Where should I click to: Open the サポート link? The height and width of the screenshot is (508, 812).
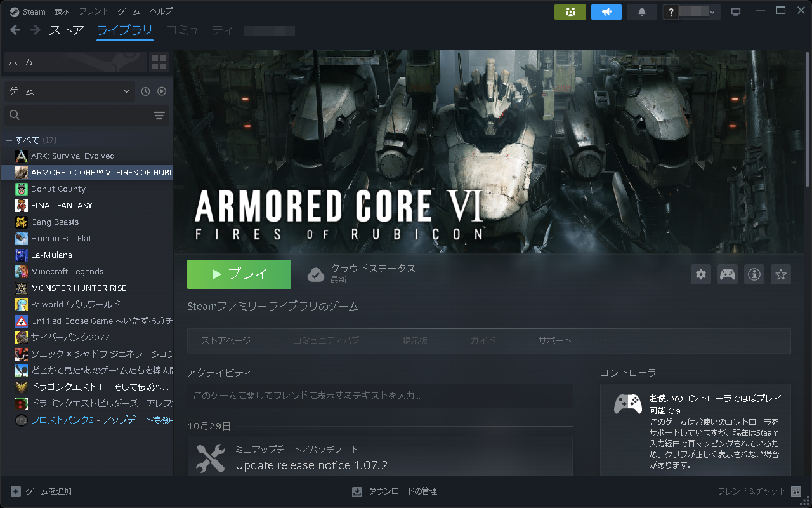tap(555, 341)
